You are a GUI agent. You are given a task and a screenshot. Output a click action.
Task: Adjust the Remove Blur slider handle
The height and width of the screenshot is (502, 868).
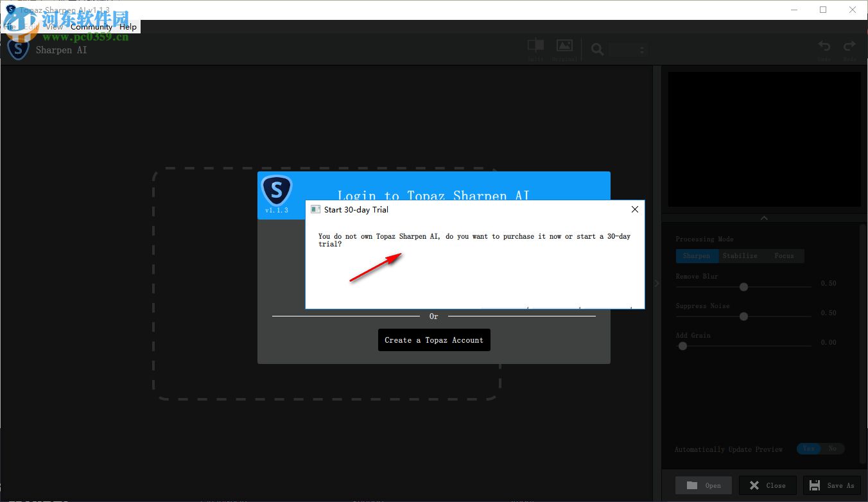[743, 287]
